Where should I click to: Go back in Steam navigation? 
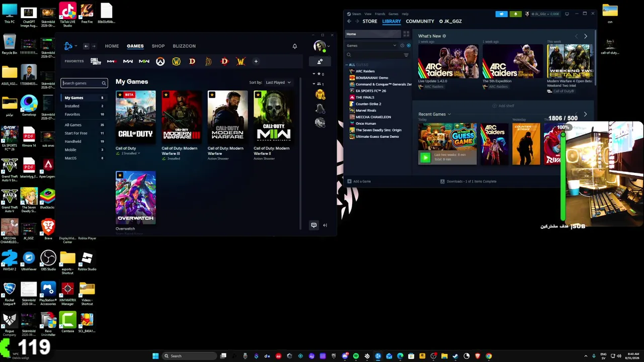(349, 21)
